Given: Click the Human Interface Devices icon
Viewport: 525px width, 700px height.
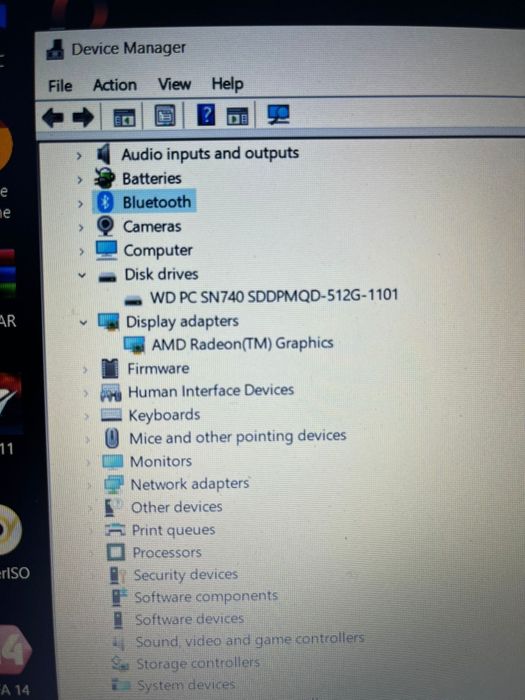Looking at the screenshot, I should (x=111, y=392).
